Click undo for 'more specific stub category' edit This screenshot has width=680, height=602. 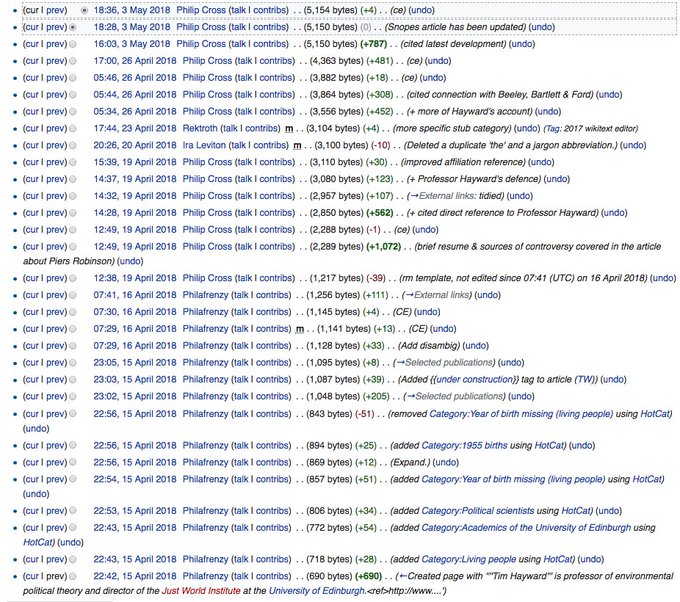(527, 128)
